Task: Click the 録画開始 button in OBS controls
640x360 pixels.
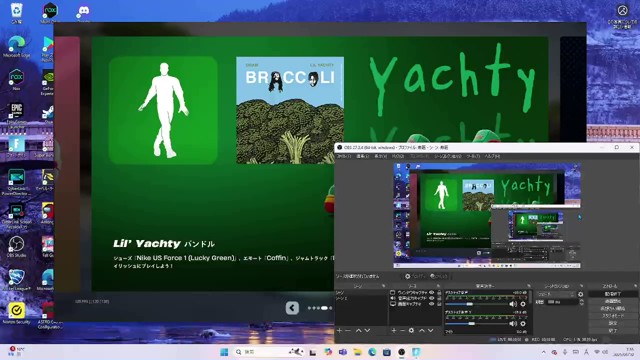Action: tap(613, 301)
